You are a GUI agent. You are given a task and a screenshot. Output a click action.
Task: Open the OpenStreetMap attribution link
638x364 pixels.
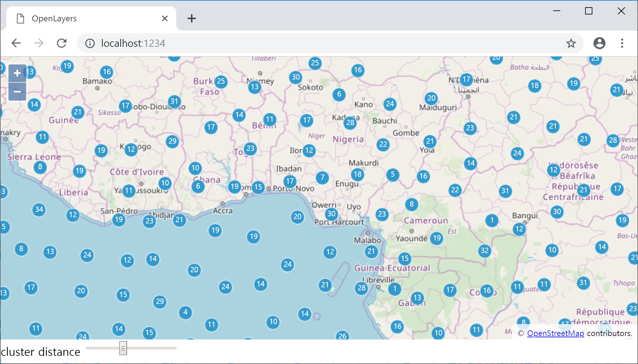coord(555,333)
